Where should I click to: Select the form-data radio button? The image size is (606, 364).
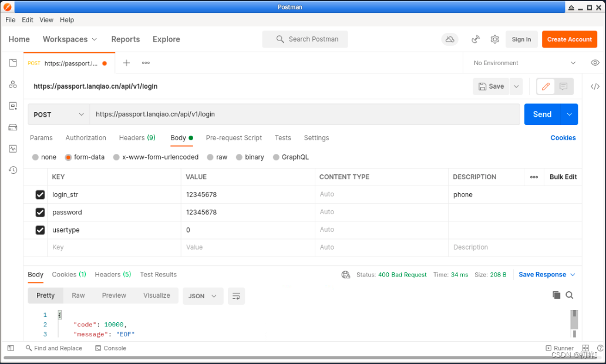68,157
